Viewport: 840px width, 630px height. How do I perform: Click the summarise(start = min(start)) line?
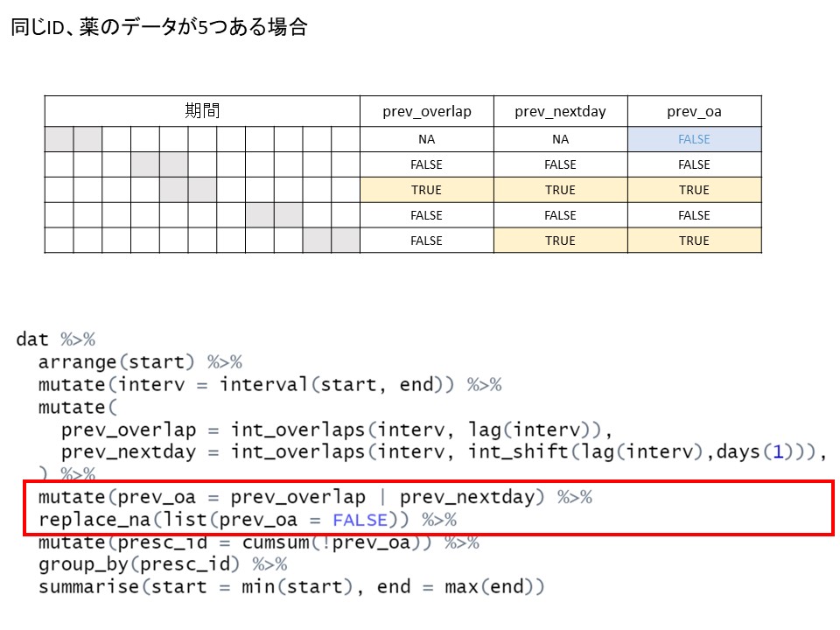[x=290, y=586]
